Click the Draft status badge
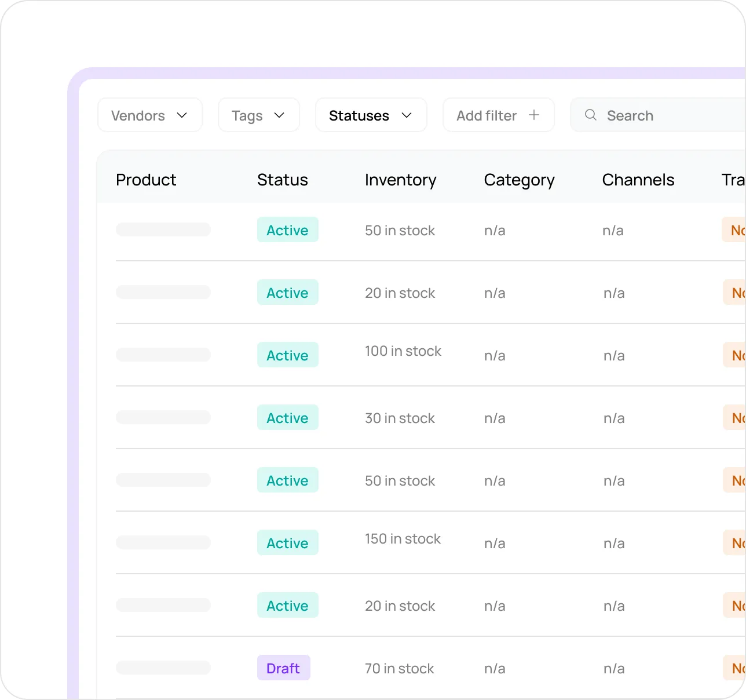 pyautogui.click(x=284, y=668)
